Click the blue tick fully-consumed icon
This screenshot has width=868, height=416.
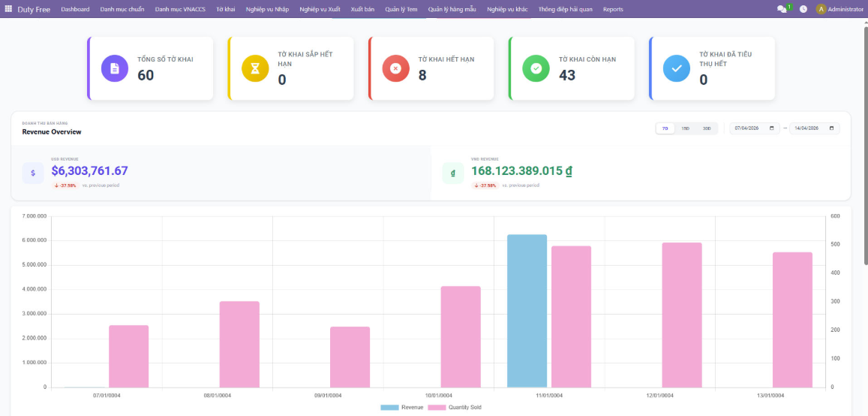[677, 68]
